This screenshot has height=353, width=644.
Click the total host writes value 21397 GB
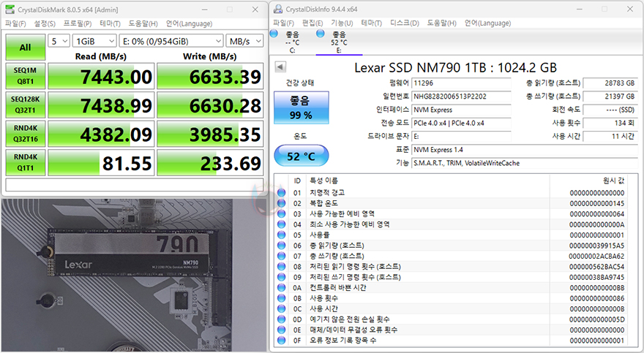610,96
